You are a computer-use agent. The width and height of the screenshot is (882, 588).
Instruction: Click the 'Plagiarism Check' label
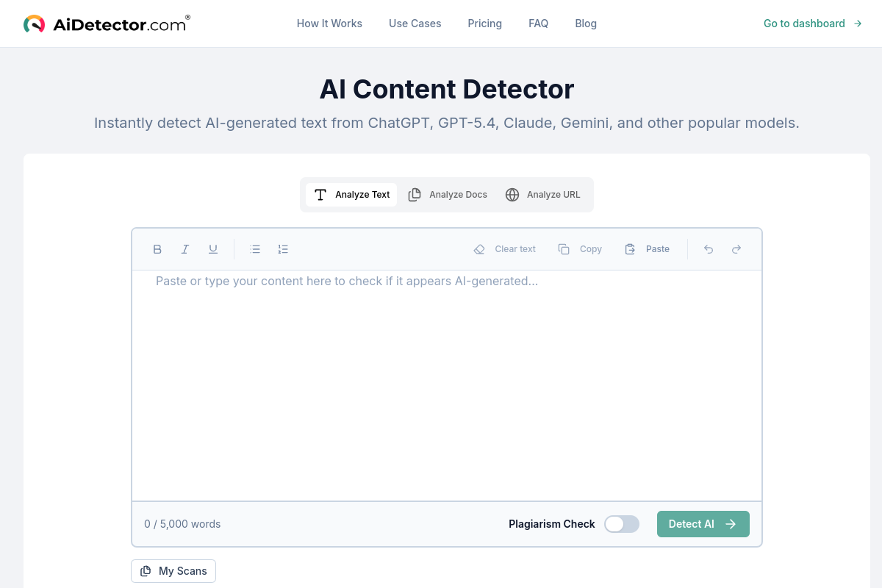552,524
